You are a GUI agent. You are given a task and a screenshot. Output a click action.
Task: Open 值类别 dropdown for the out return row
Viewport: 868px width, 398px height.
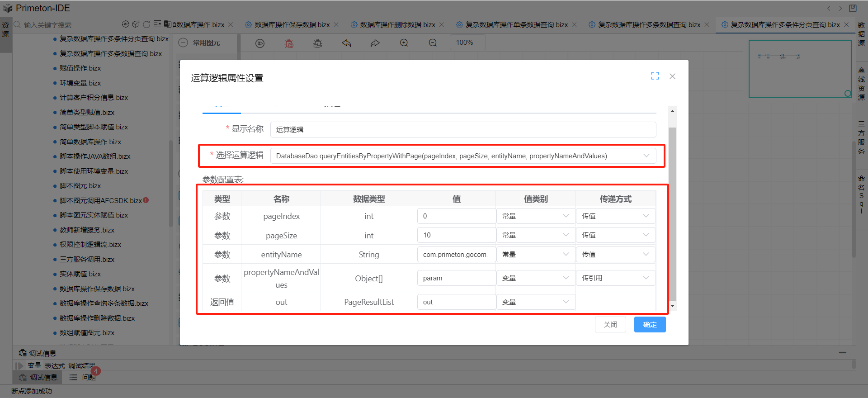click(535, 302)
